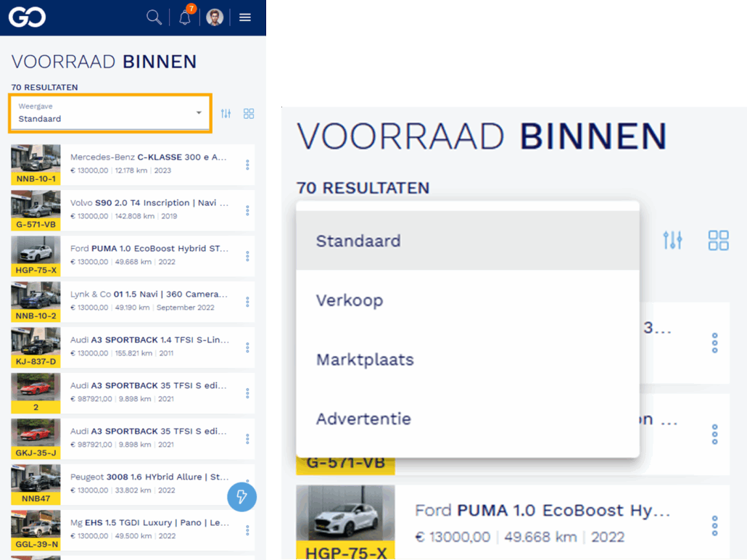The height and width of the screenshot is (560, 747).
Task: Open options for Mg EHS row
Action: coord(247,530)
